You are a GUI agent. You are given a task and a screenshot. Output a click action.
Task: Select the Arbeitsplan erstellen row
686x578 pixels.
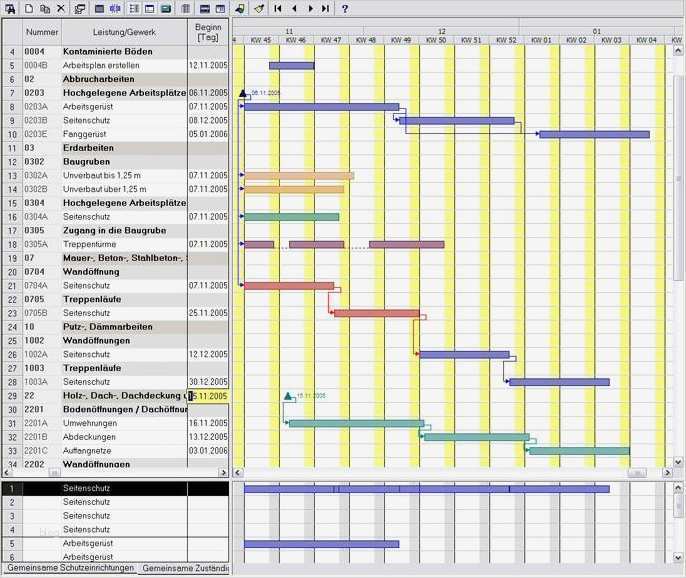pos(116,65)
